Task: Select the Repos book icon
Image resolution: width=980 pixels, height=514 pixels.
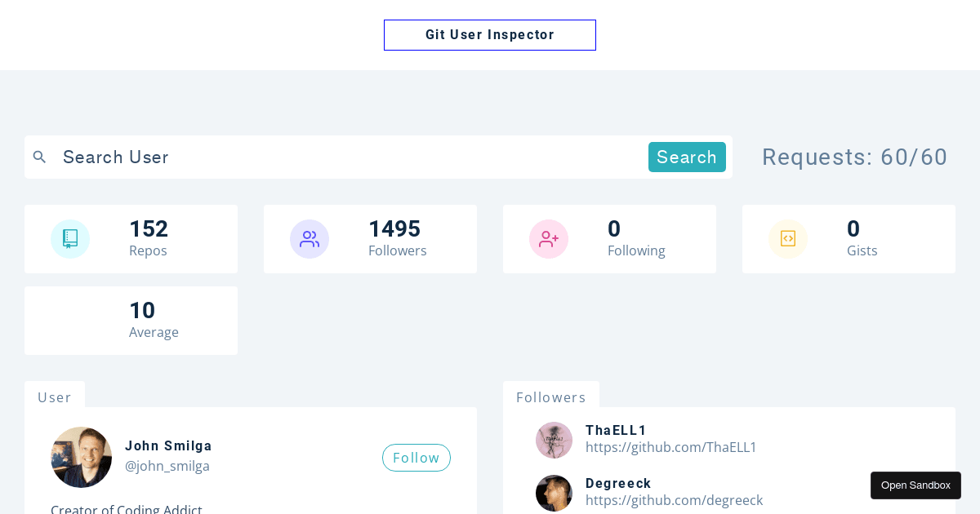Action: [x=70, y=238]
